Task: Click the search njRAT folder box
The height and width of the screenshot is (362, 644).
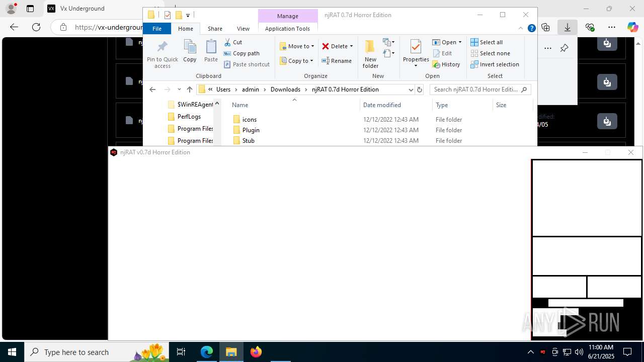Action: (480, 89)
